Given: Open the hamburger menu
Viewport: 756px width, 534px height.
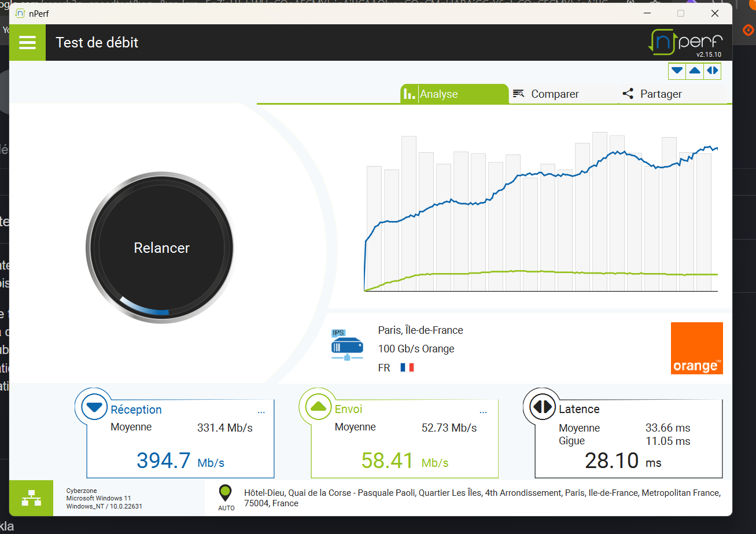Looking at the screenshot, I should click(x=27, y=42).
